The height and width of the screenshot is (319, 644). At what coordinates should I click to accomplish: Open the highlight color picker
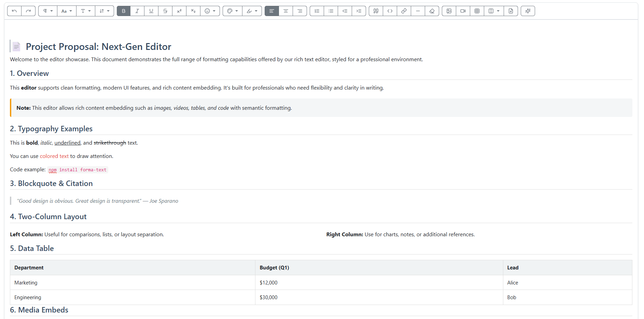pyautogui.click(x=252, y=11)
